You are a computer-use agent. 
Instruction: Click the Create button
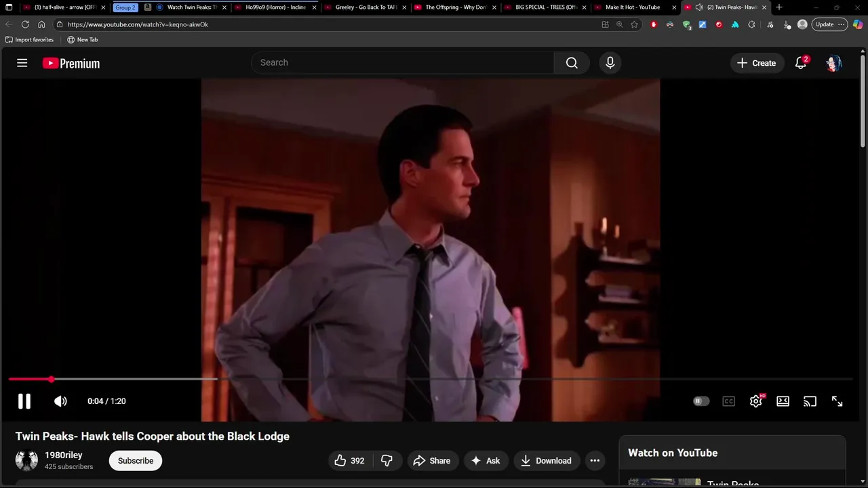[757, 63]
